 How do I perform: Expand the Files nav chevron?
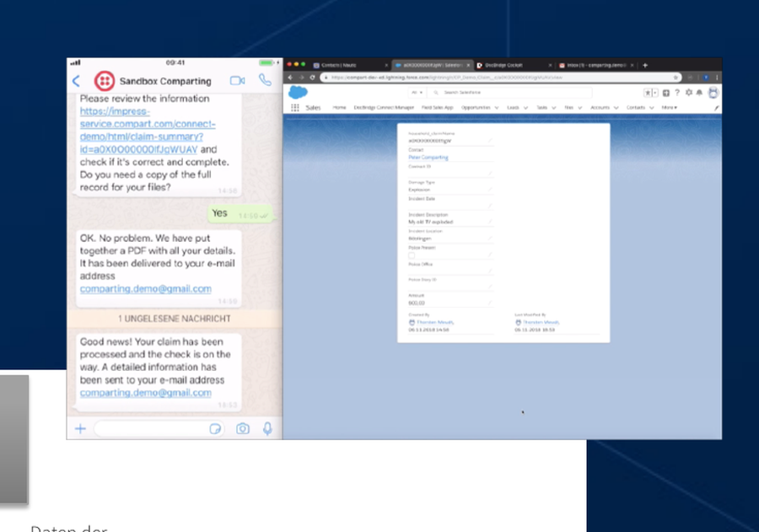580,107
